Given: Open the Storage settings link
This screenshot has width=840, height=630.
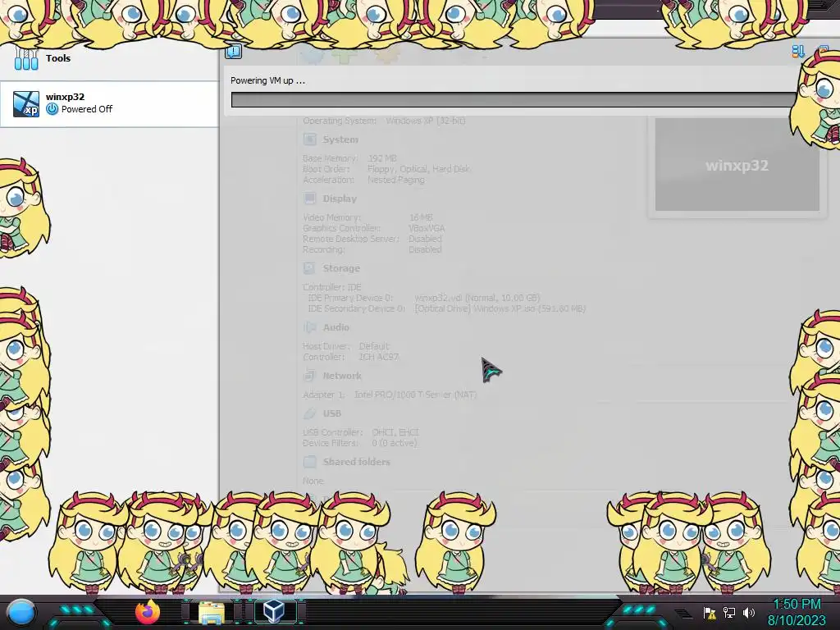Looking at the screenshot, I should 341,268.
